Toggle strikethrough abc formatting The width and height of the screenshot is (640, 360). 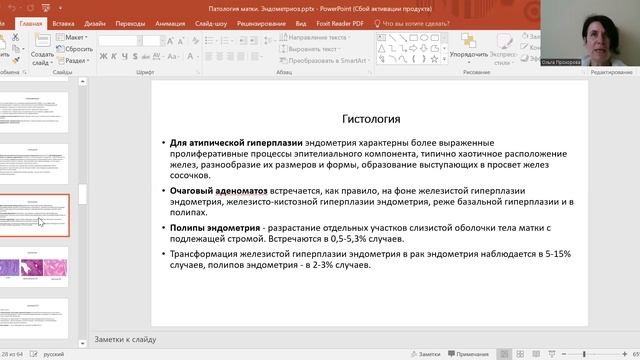point(146,57)
